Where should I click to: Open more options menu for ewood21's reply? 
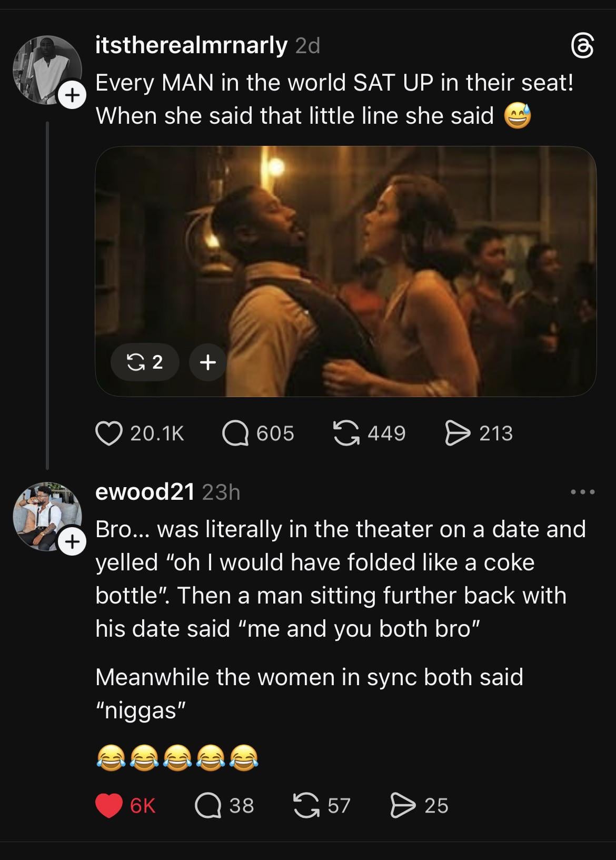(x=583, y=492)
